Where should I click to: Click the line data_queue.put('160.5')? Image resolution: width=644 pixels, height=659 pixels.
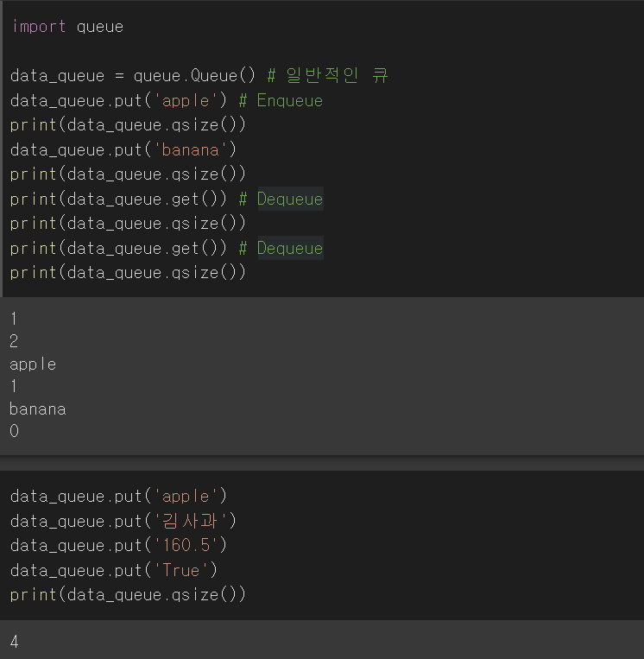point(118,546)
